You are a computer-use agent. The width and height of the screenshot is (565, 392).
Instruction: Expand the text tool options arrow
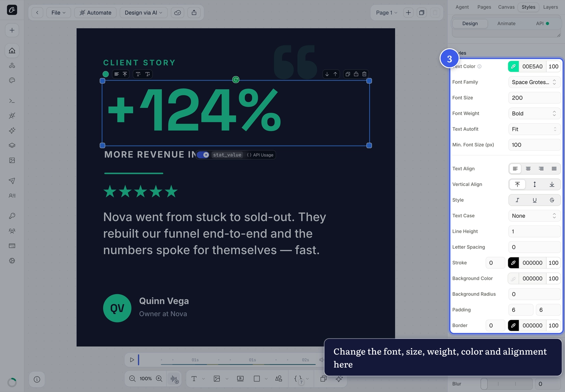click(203, 379)
